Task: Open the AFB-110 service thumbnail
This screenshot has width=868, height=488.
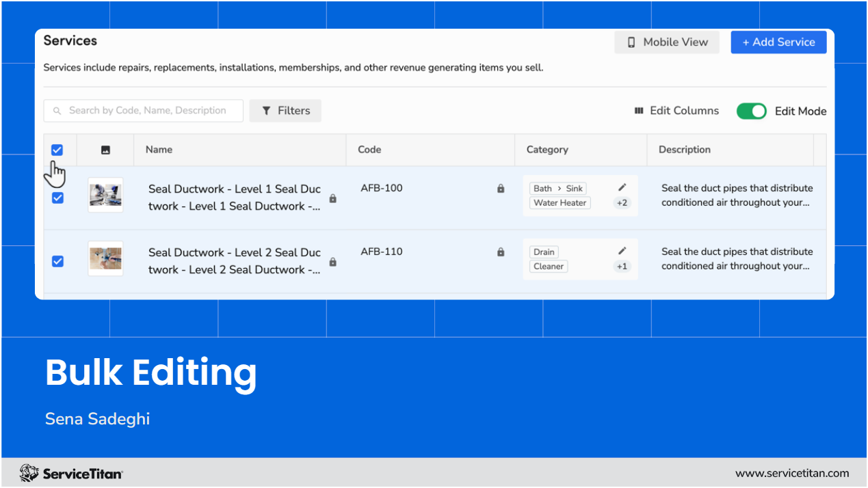Action: 105,258
